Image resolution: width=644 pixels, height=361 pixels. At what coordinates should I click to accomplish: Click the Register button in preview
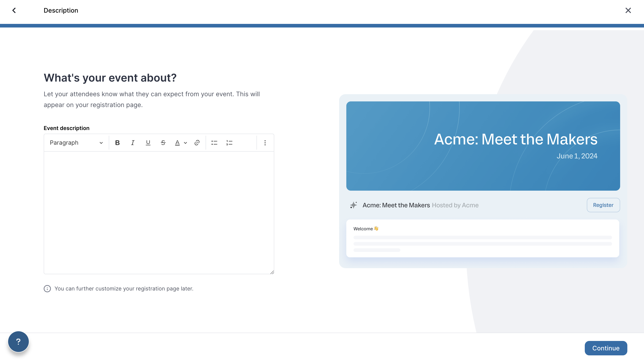click(603, 205)
